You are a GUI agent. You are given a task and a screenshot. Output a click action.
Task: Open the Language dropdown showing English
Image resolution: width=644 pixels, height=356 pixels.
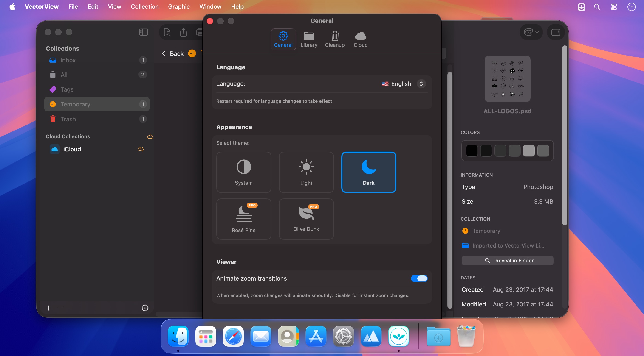(x=404, y=84)
